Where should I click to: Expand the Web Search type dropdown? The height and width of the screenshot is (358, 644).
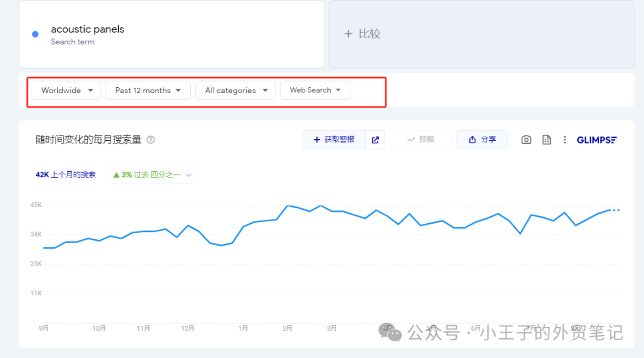[x=315, y=90]
